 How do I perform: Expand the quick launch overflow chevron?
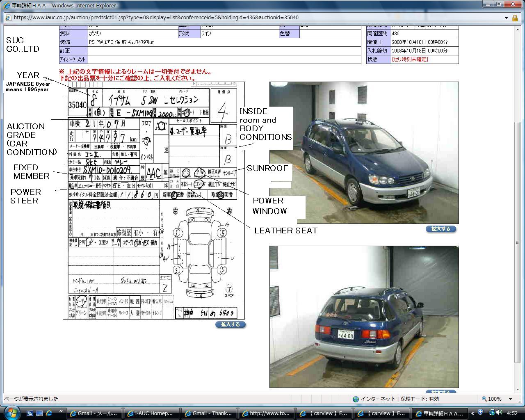(61, 411)
